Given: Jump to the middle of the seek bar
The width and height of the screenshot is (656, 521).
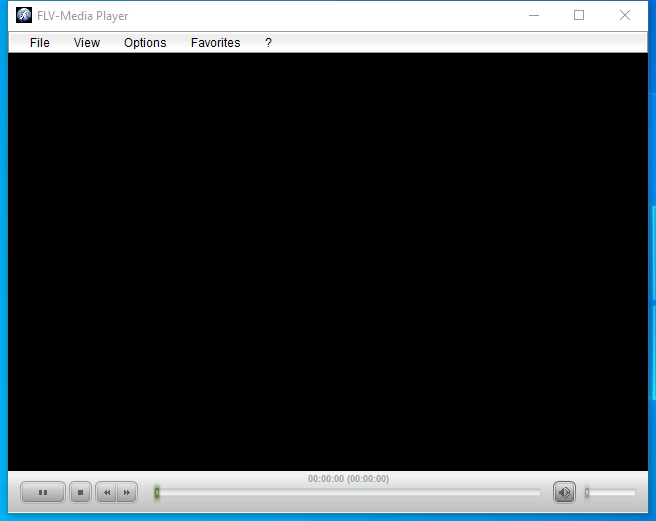Looking at the screenshot, I should tap(347, 493).
